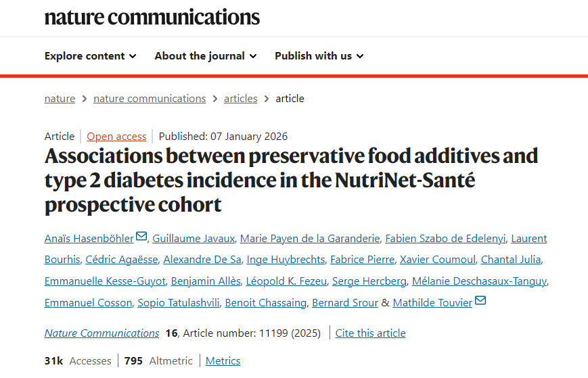The image size is (588, 378).
Task: Click email icon next to Mathilde Touvier
Action: coord(480,301)
